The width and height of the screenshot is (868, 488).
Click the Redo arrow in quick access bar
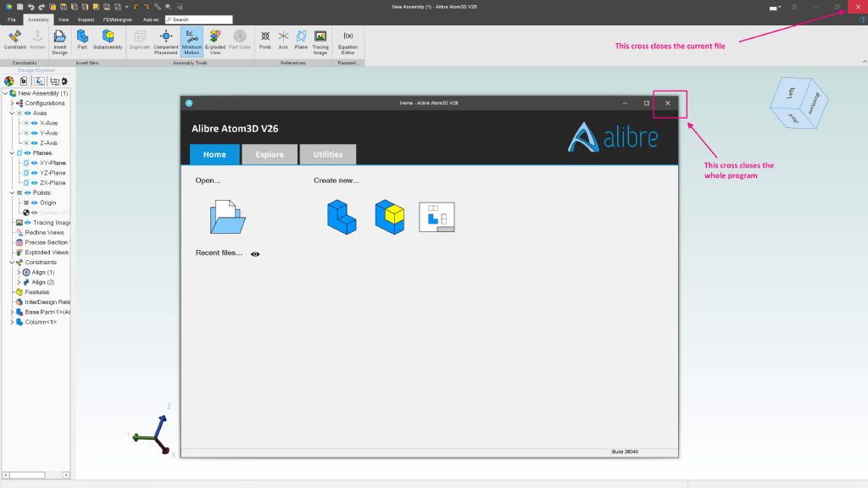click(42, 7)
